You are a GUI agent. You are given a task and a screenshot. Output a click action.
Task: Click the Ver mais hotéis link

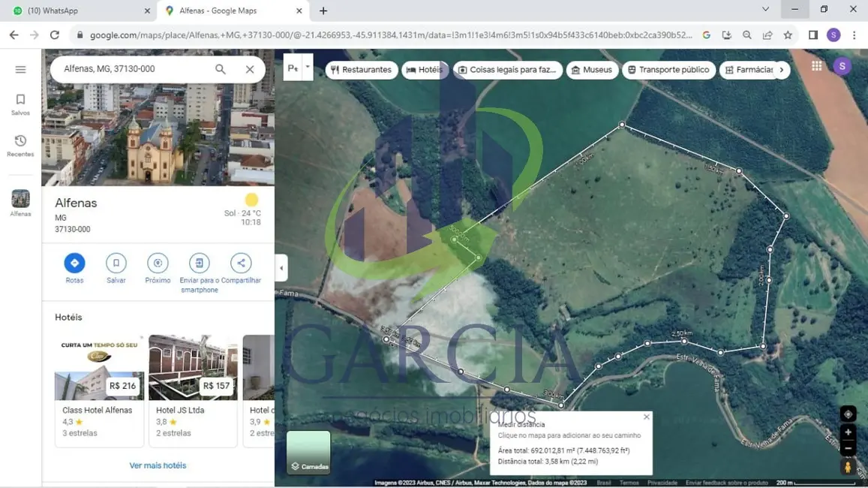[x=158, y=465]
